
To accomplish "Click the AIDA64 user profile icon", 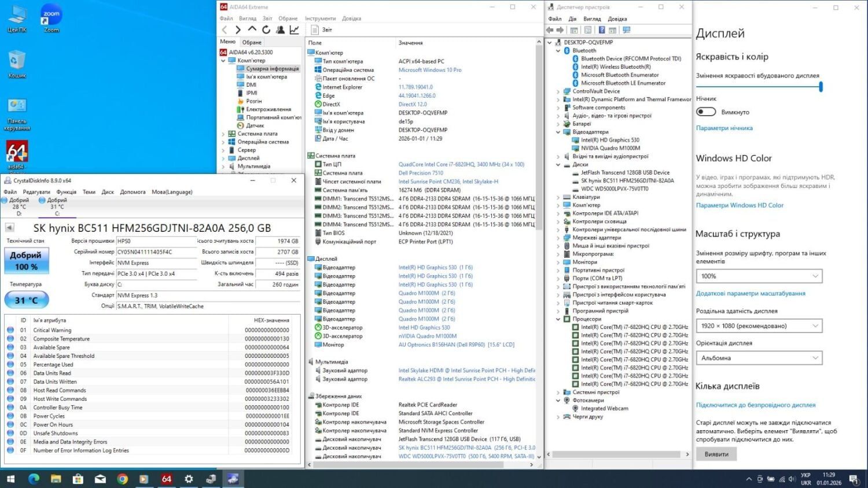I will [280, 29].
